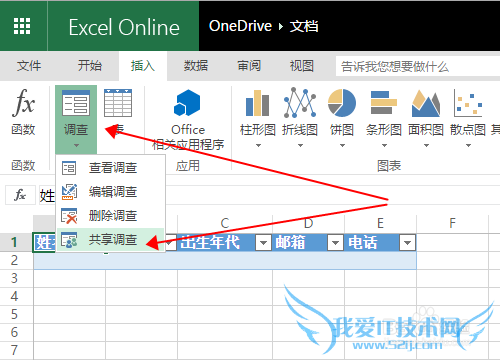Open the 出生年代 column filter dropdown
This screenshot has width=500, height=360.
(263, 243)
